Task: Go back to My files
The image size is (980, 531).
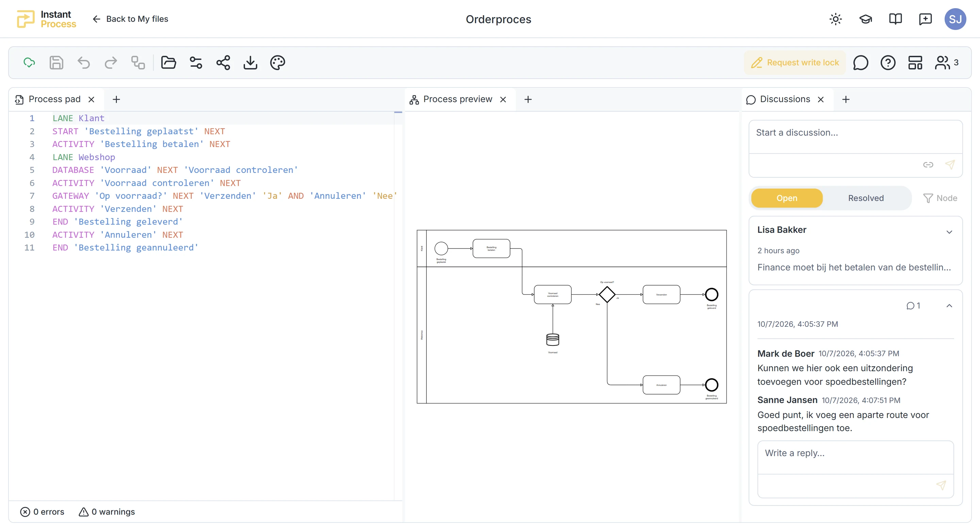Action: pos(130,19)
